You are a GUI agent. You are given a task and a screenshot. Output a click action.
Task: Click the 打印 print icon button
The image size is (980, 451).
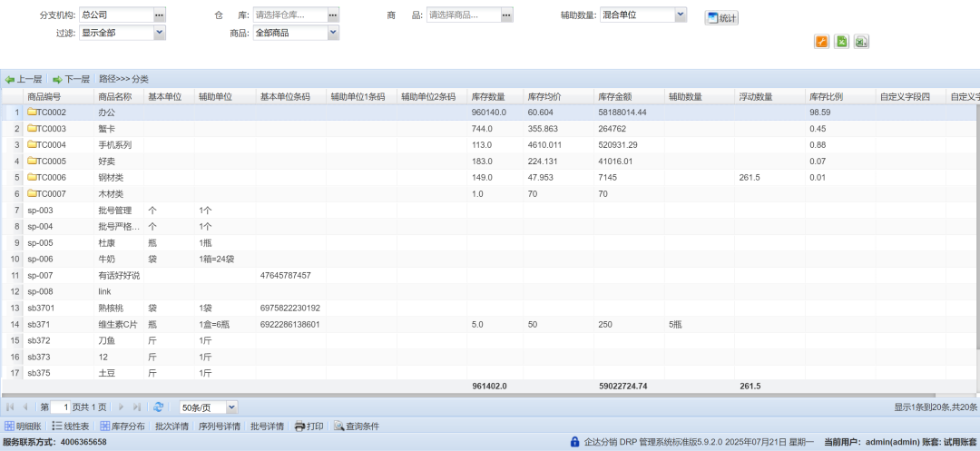pos(309,426)
